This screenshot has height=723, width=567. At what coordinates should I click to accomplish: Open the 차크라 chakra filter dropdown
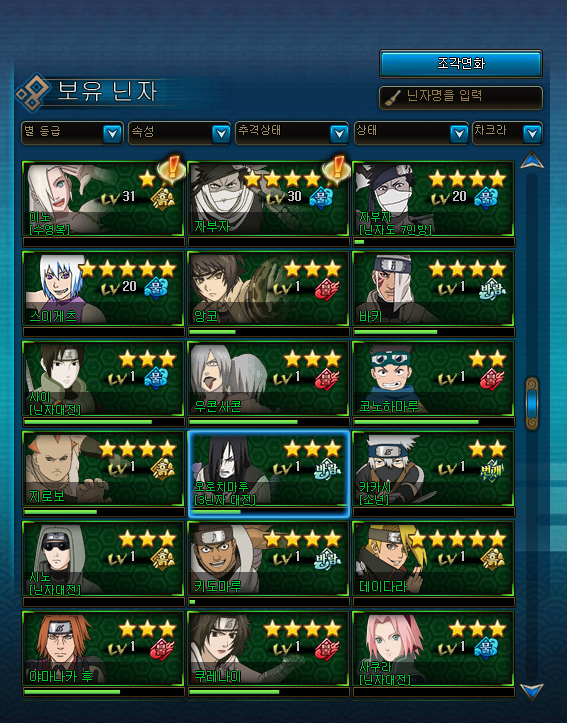(507, 133)
